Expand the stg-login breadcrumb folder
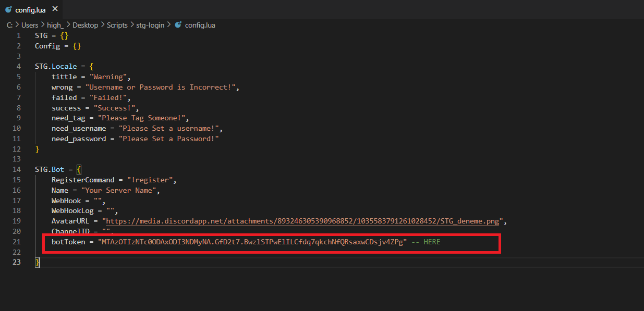This screenshot has height=311, width=644. [151, 25]
